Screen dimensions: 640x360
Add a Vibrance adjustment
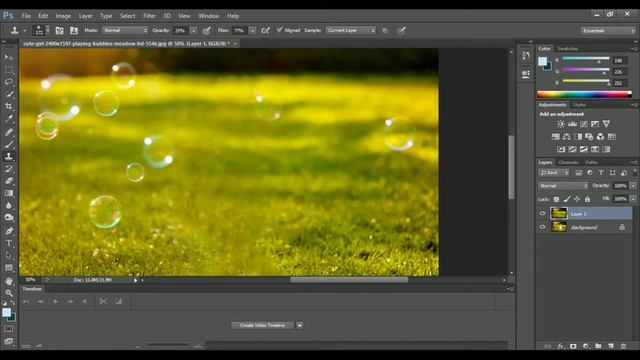[x=607, y=124]
